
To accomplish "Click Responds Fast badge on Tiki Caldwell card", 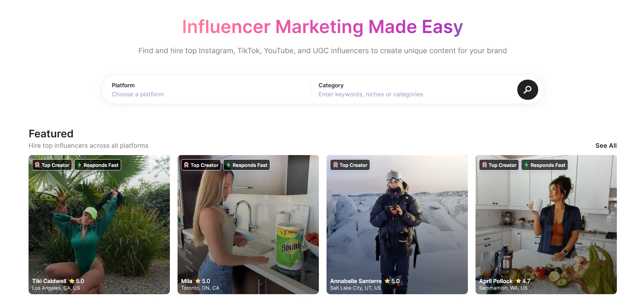I will tap(98, 165).
